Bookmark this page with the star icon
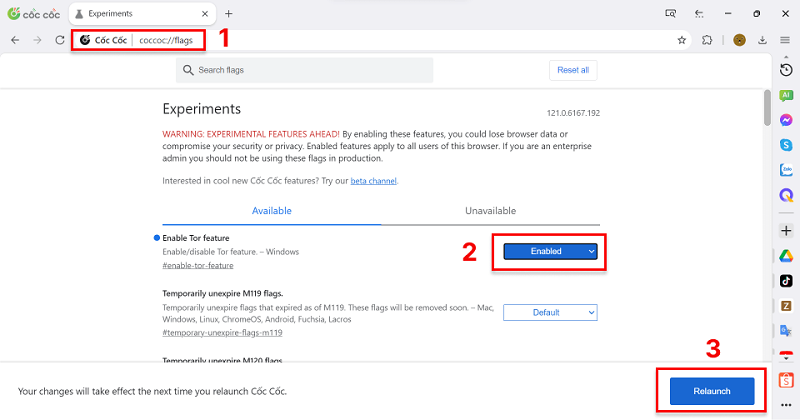 click(682, 40)
